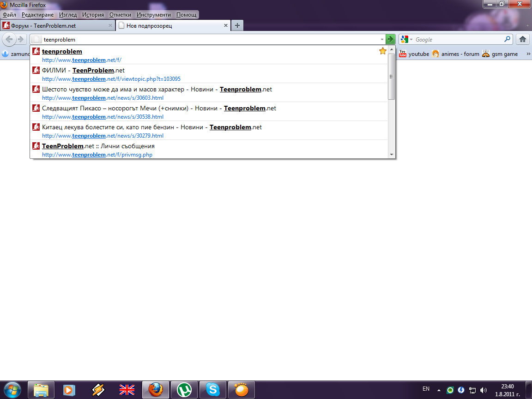Click the green Go arrow in address bar
The width and height of the screenshot is (532, 399).
pyautogui.click(x=391, y=39)
